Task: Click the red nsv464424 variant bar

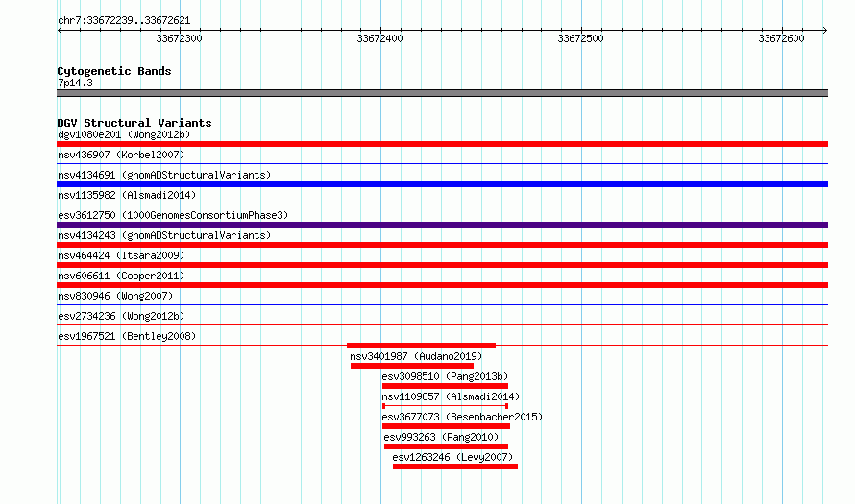Action: pos(442,265)
